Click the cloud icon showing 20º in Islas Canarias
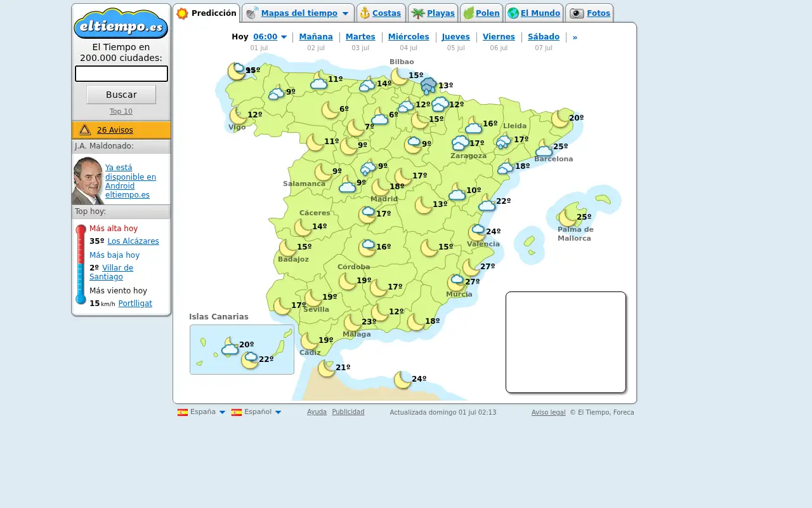 click(x=230, y=346)
